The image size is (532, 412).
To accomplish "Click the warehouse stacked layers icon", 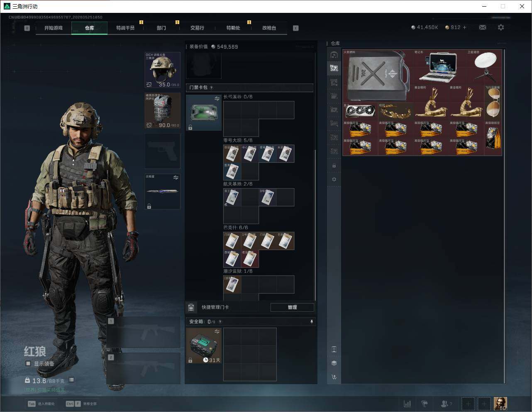I will pos(334,363).
